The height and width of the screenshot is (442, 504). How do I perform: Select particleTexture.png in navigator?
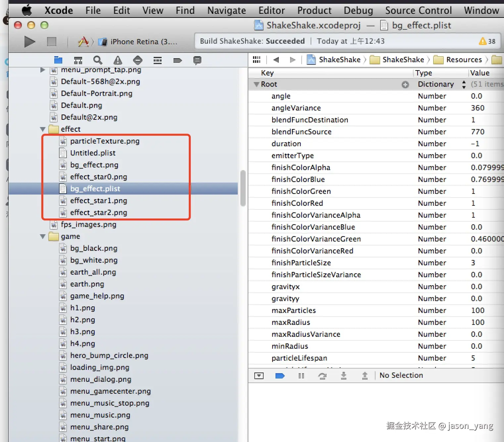coord(105,141)
